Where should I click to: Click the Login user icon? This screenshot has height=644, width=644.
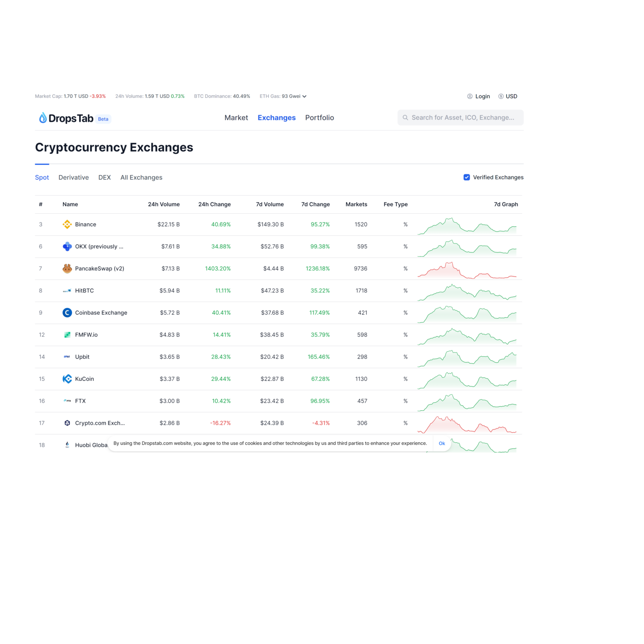(470, 97)
